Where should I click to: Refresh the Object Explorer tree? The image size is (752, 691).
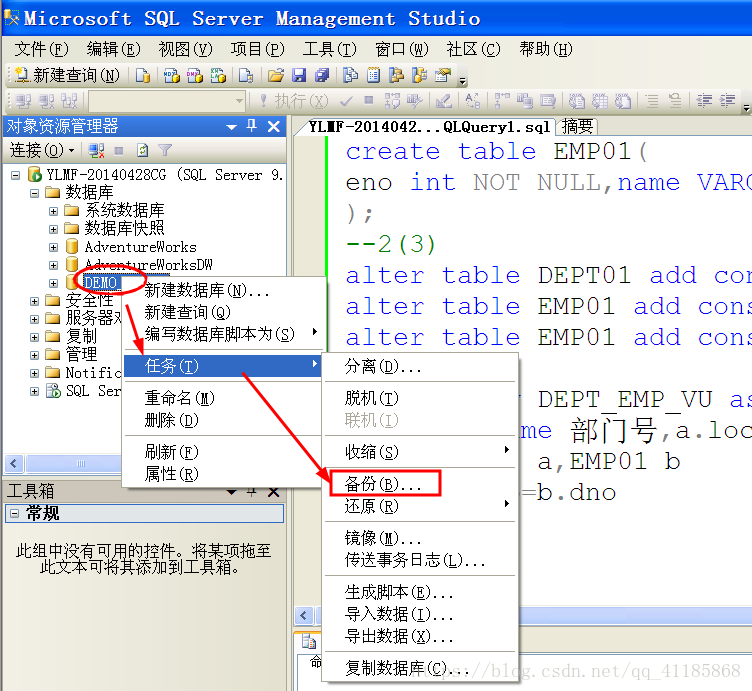(142, 151)
